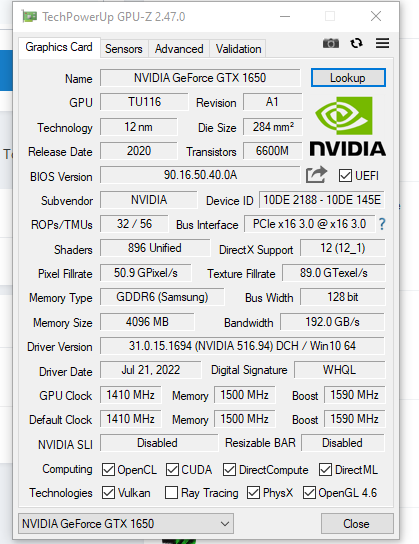Click the GPU Clock row Boost 1590 MHz
Viewport: 419px width, 544px height.
pos(354,395)
